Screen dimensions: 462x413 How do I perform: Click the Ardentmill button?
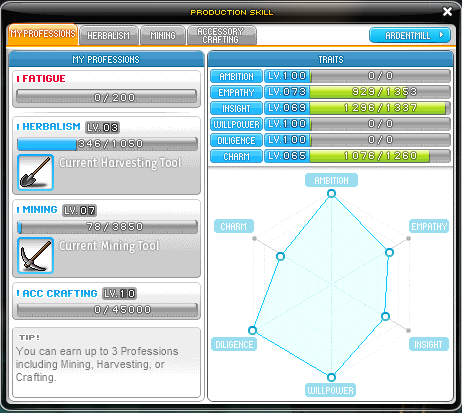[410, 35]
